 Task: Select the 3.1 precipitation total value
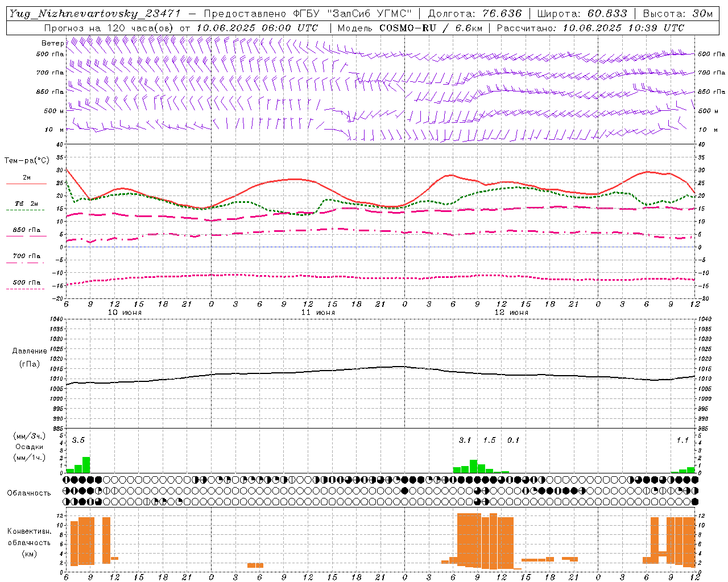(465, 440)
